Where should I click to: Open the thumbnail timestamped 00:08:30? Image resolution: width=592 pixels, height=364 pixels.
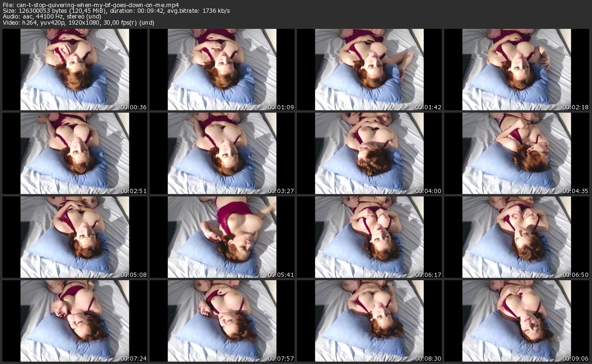(369, 320)
